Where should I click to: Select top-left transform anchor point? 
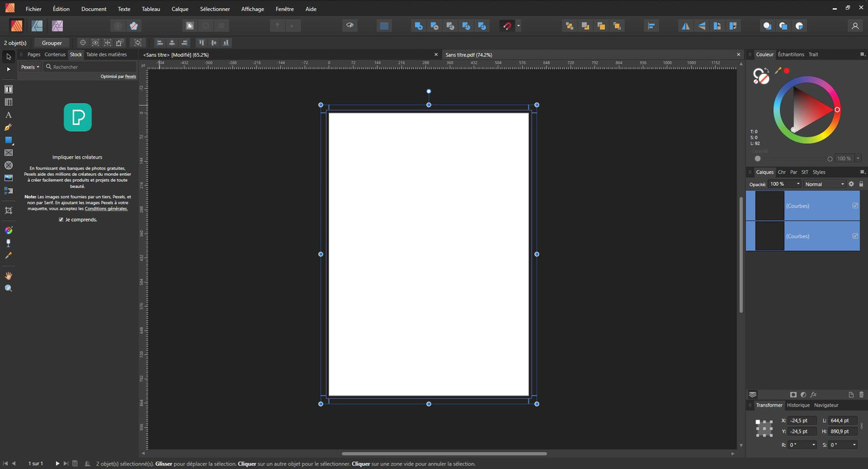pos(758,421)
